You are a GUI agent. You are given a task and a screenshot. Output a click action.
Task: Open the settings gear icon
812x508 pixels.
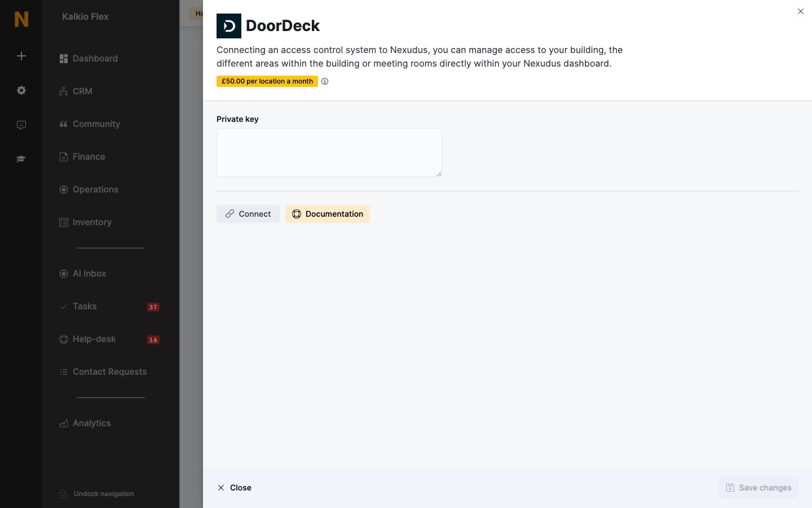click(21, 90)
